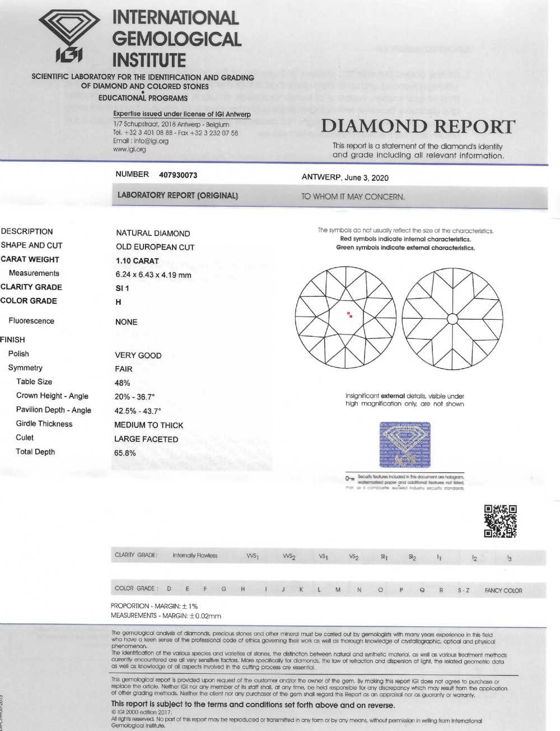Click 'I3' on the clarity scale
The width and height of the screenshot is (560, 731).
[508, 558]
